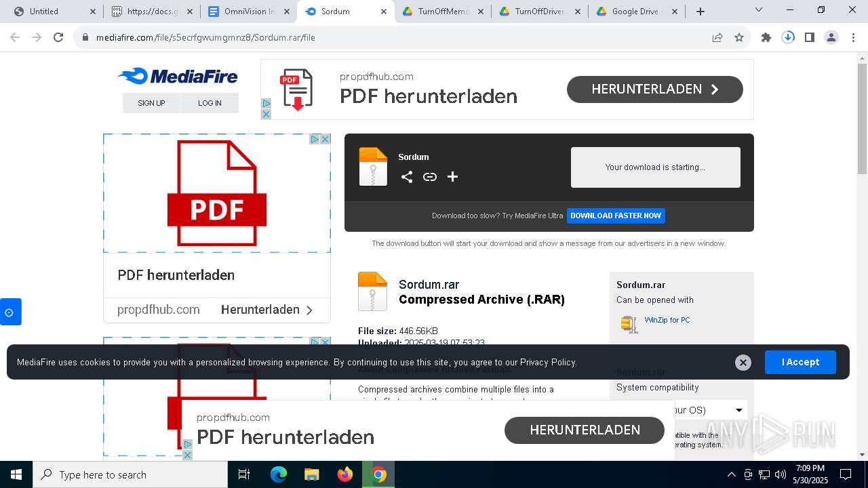Click HERUNTERLADEN button in bottom overlay ad
This screenshot has height=488, width=868.
pos(585,430)
